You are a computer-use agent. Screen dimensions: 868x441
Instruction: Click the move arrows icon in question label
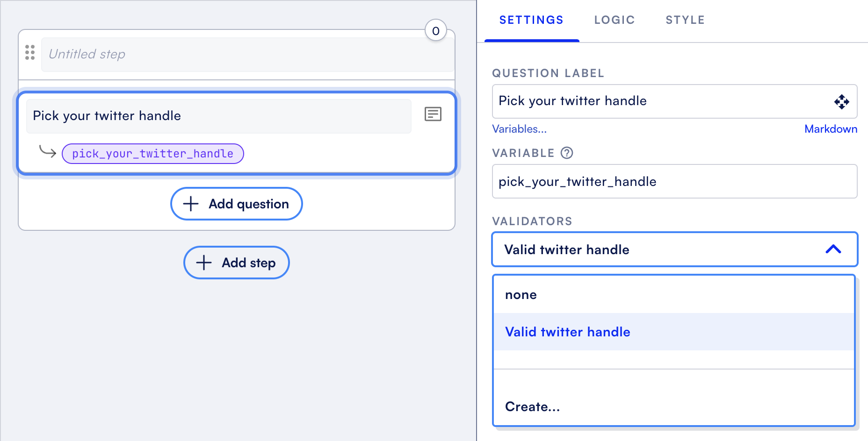(841, 102)
